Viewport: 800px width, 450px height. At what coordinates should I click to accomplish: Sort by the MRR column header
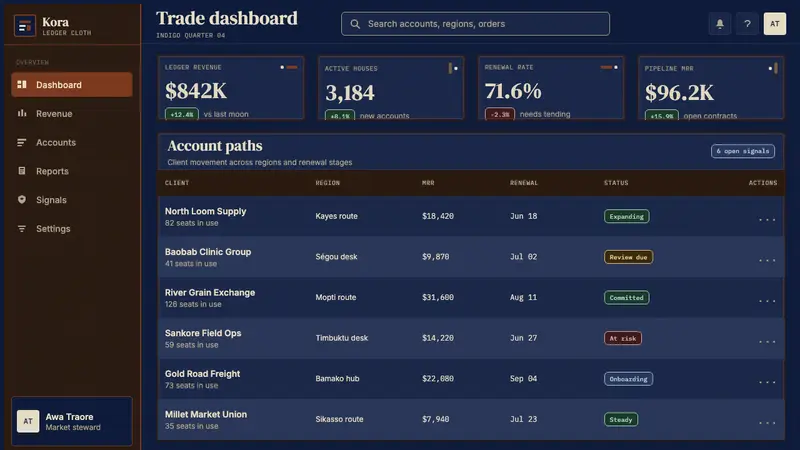[428, 183]
